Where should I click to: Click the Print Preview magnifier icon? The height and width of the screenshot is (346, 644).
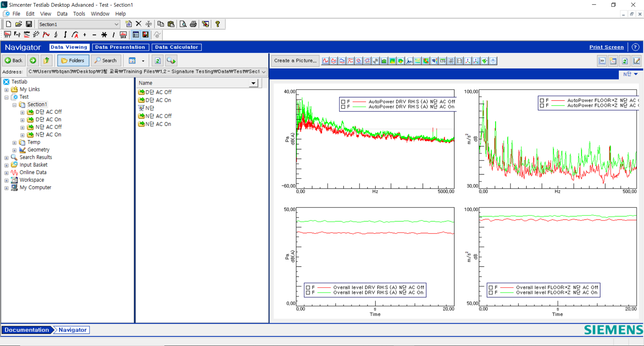coord(183,24)
